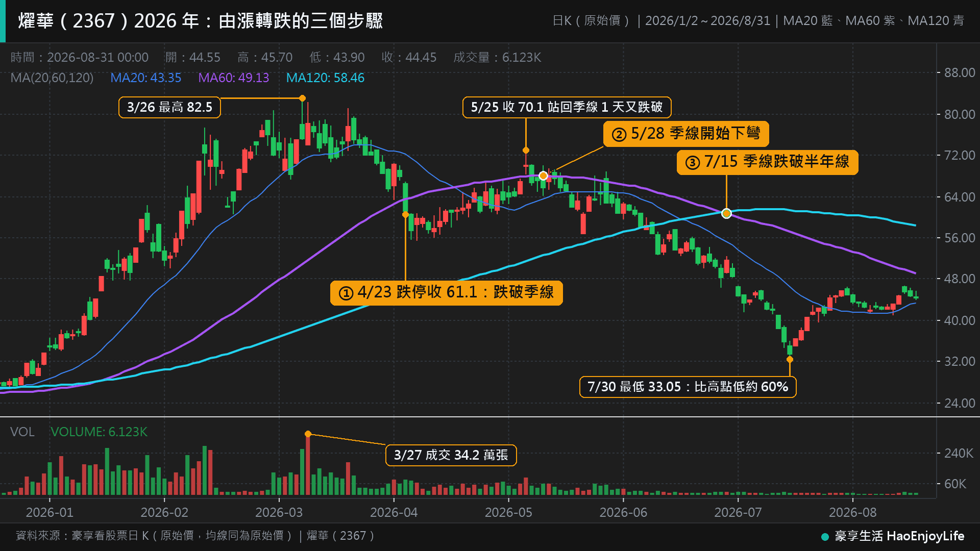Click the VOLUME: 6.123K readout
The height and width of the screenshot is (551, 980).
pyautogui.click(x=99, y=432)
